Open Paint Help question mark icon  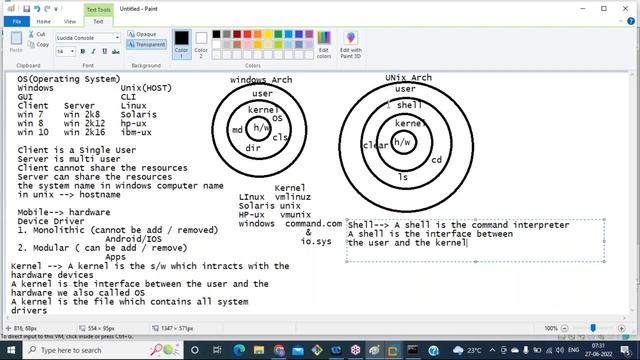[631, 21]
